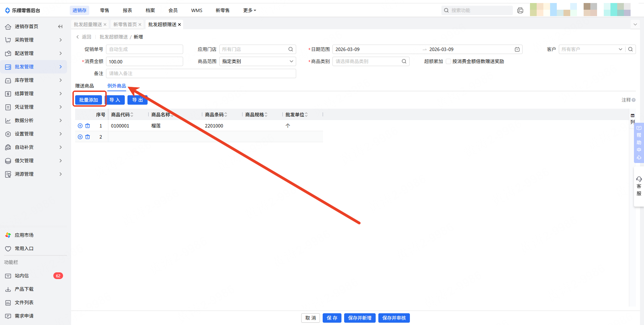
Task: Click the 库存管理 icon
Action: (x=8, y=80)
